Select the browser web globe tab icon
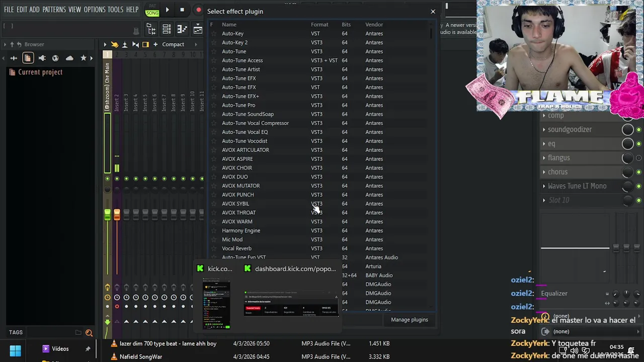 coord(55,58)
